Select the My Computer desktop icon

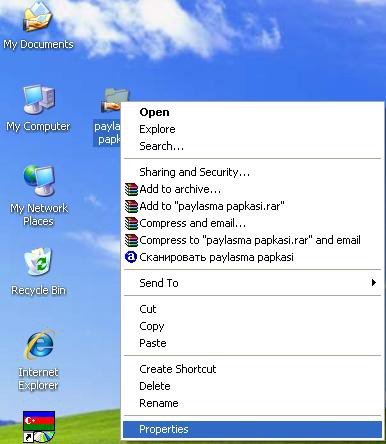pos(39,99)
